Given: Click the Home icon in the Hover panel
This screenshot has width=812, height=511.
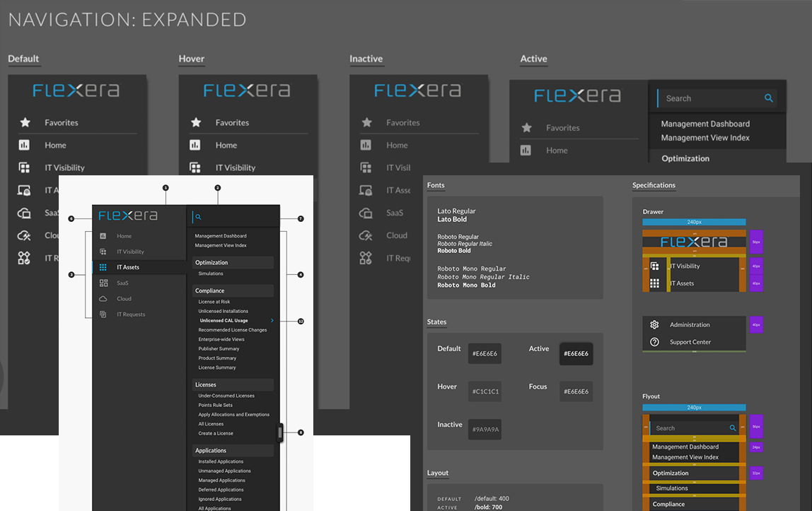Looking at the screenshot, I should (195, 145).
